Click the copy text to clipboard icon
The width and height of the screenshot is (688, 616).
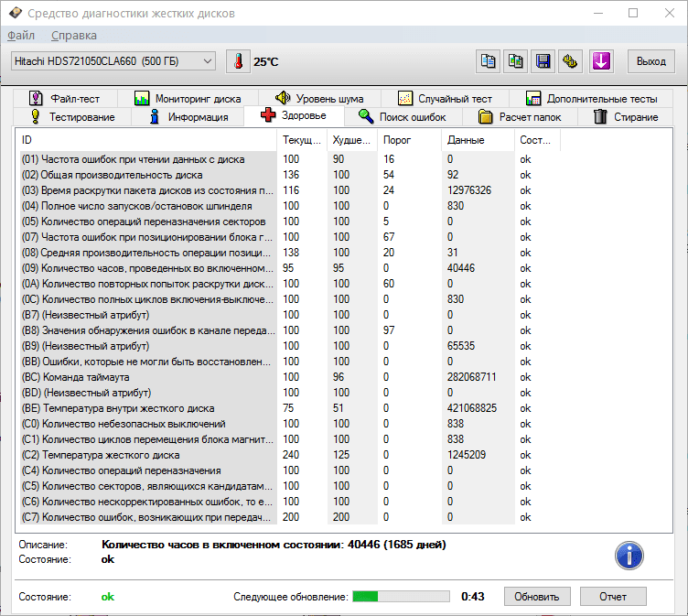[x=489, y=61]
